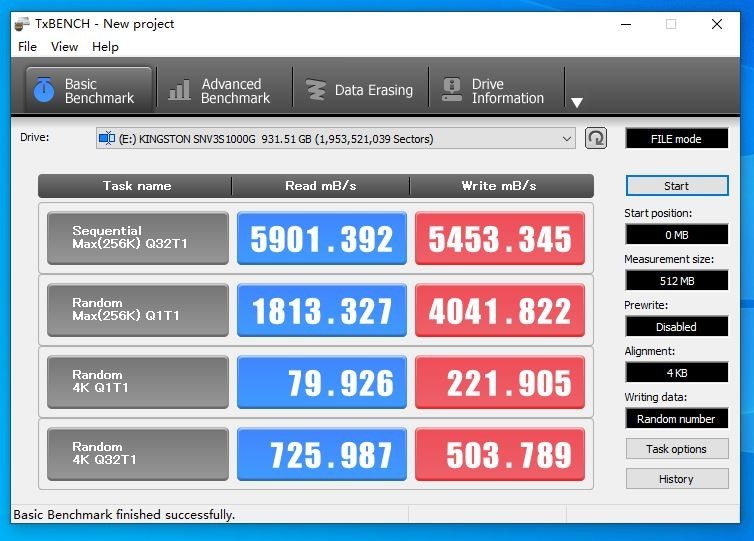Screen dimensions: 754x541
Task: Click the Start button
Action: click(677, 186)
